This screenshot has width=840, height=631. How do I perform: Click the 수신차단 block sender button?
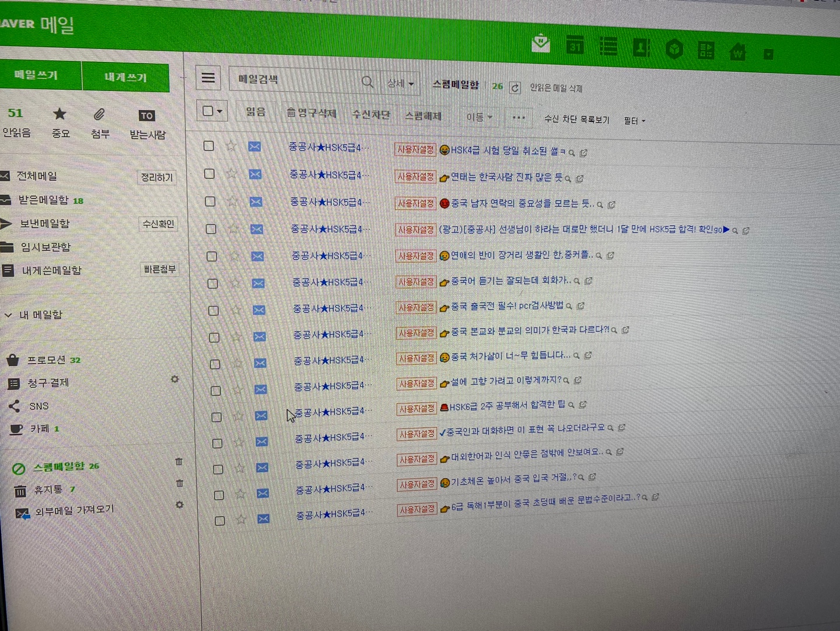(x=371, y=114)
